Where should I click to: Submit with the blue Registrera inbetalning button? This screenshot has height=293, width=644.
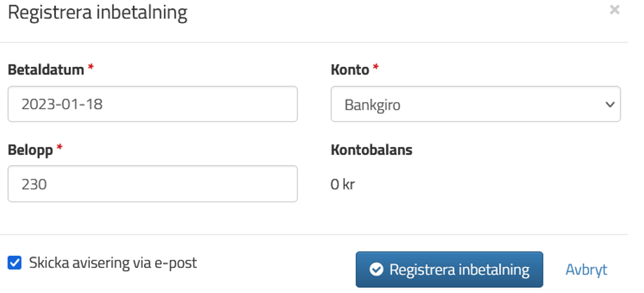click(449, 270)
